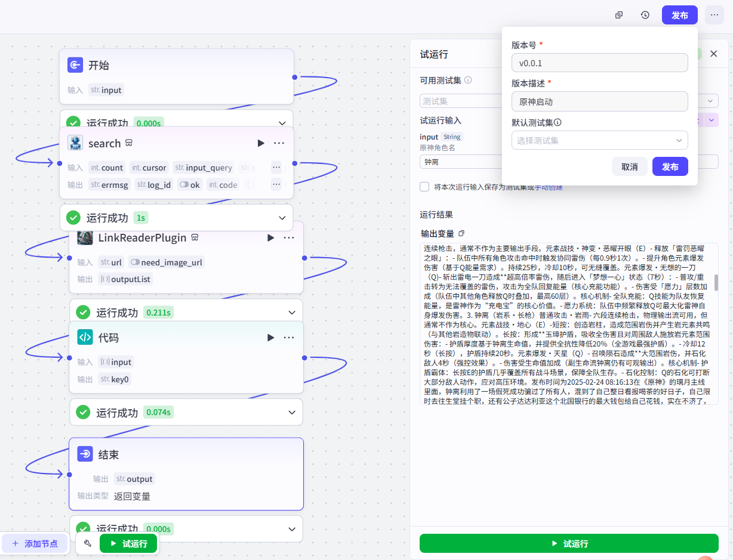Screen dimensions: 733x560
Task: Expand the 0.074s run result under 代码
Action: point(292,412)
